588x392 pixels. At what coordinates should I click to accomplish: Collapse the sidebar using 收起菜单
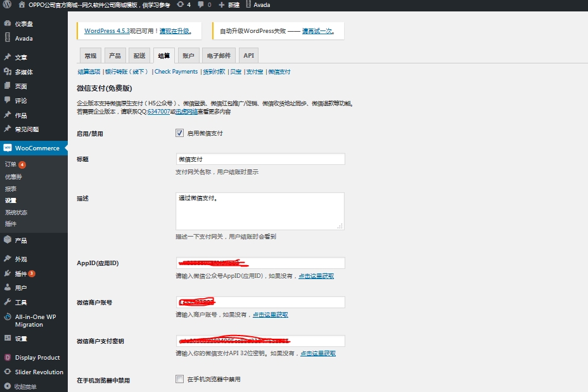point(25,386)
